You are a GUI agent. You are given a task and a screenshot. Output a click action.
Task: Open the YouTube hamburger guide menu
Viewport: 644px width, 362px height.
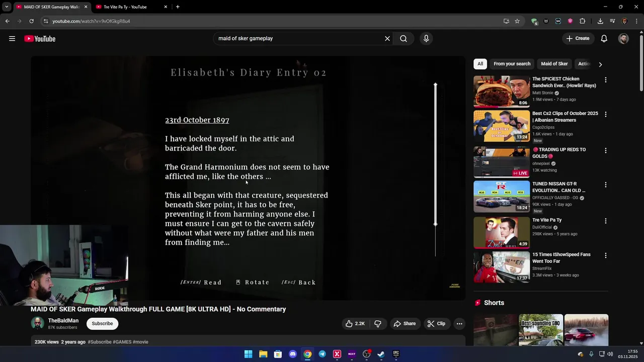pyautogui.click(x=12, y=39)
